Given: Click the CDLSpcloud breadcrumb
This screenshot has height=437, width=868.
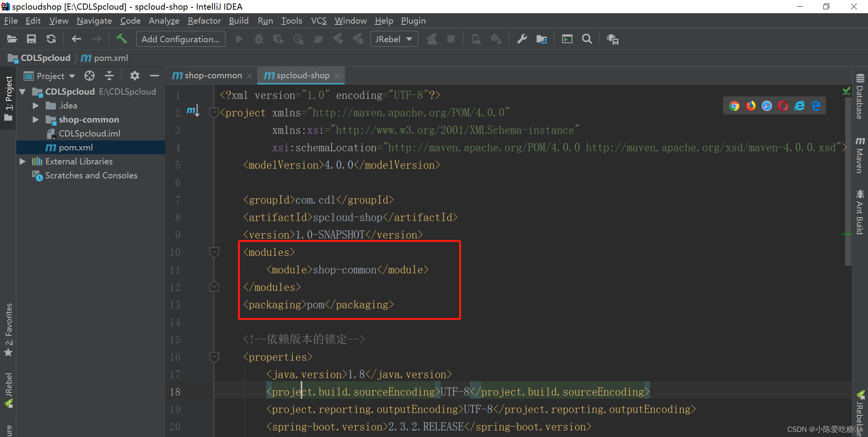Looking at the screenshot, I should pos(45,58).
